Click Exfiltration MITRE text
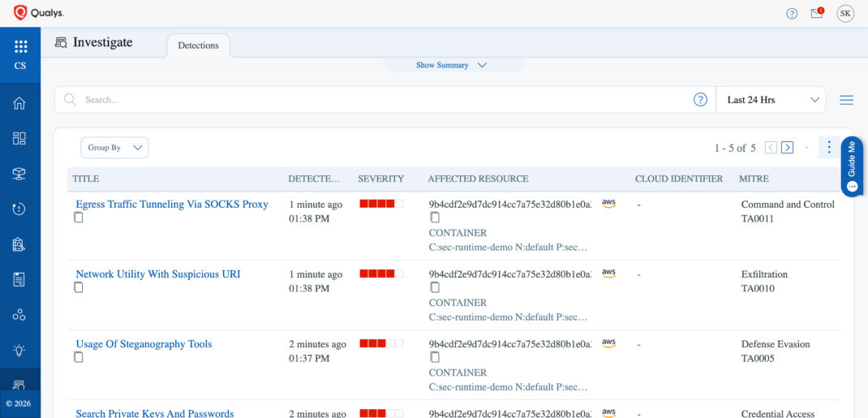The height and width of the screenshot is (418, 868). [x=764, y=274]
